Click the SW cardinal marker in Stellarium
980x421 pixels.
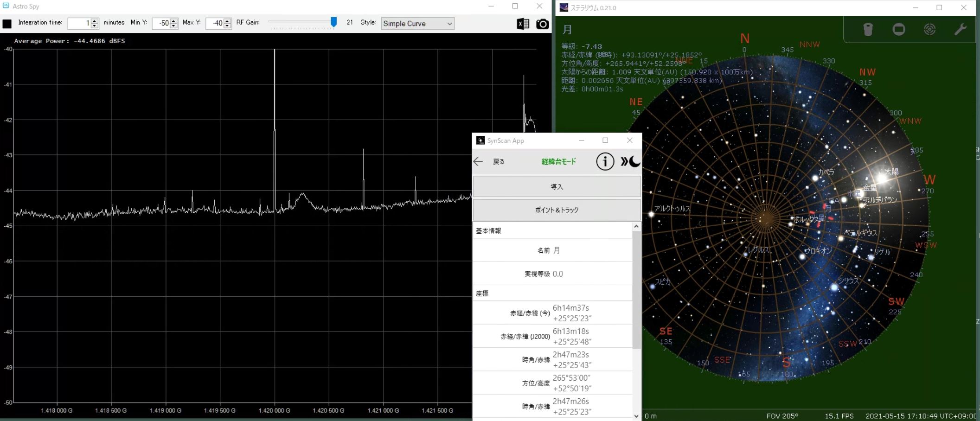tap(896, 301)
